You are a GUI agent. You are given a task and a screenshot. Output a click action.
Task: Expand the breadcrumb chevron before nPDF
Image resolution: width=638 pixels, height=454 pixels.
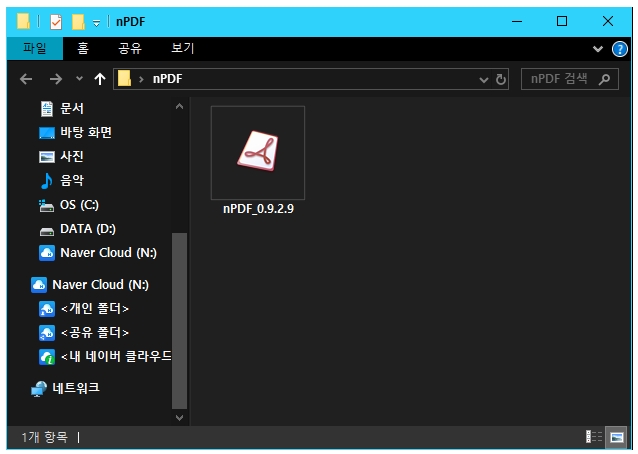141,79
